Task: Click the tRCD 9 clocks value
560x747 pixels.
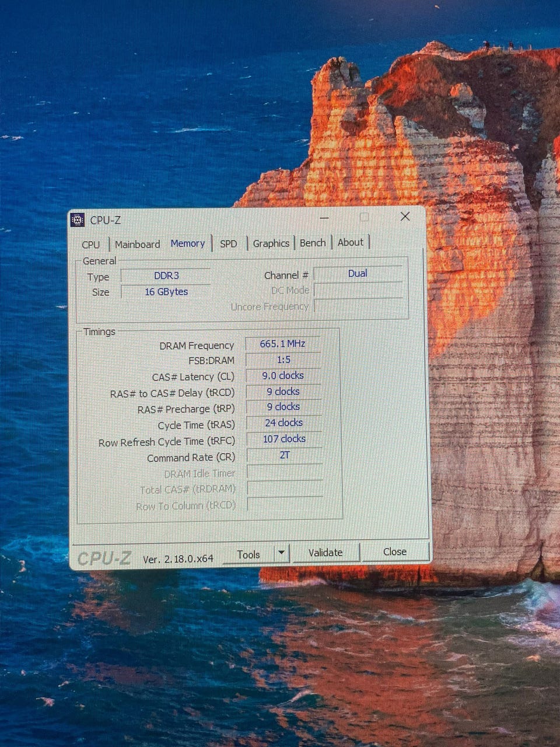Action: coord(283,392)
